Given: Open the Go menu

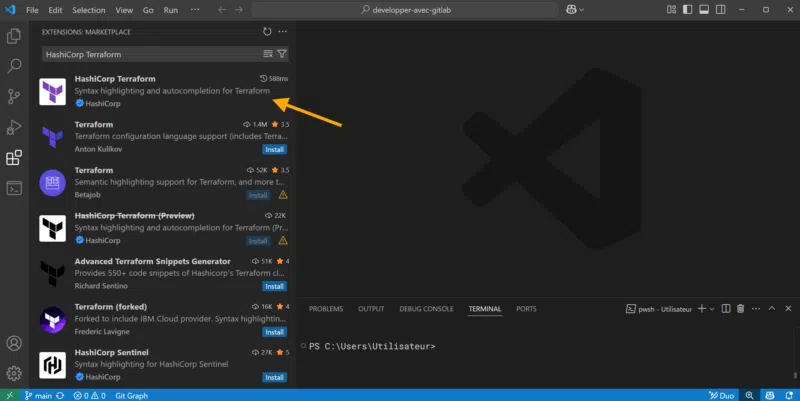Looking at the screenshot, I should click(148, 10).
